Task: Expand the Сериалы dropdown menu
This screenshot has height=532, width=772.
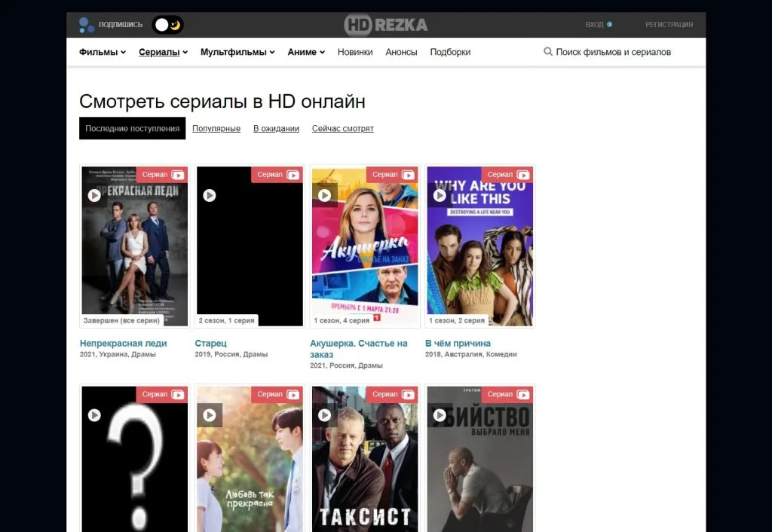Action: [x=161, y=51]
